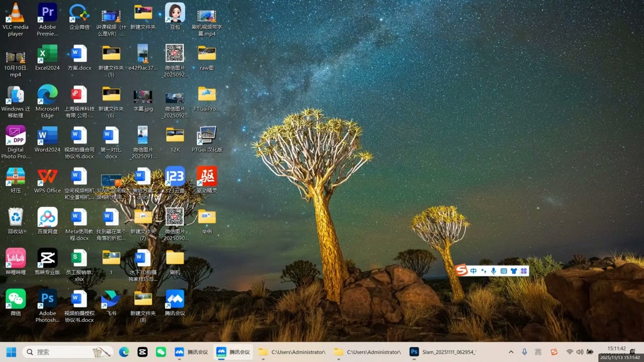Open Photoshop Slam_20251111 taskbar window
The width and height of the screenshot is (644, 362).
pyautogui.click(x=443, y=352)
